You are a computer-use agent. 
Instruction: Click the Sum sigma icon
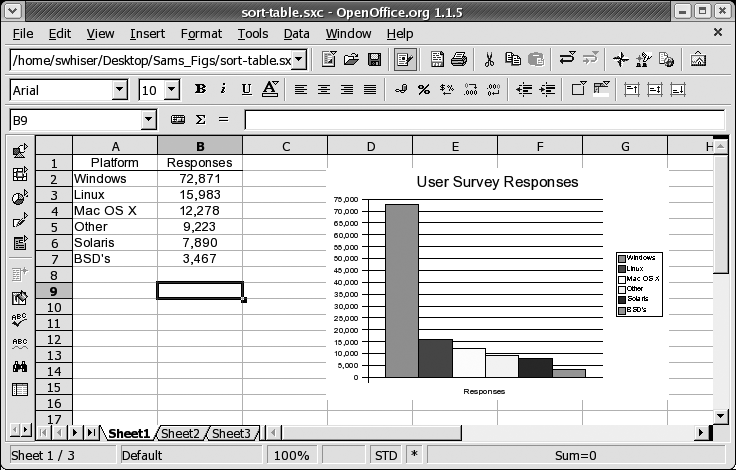pos(200,119)
